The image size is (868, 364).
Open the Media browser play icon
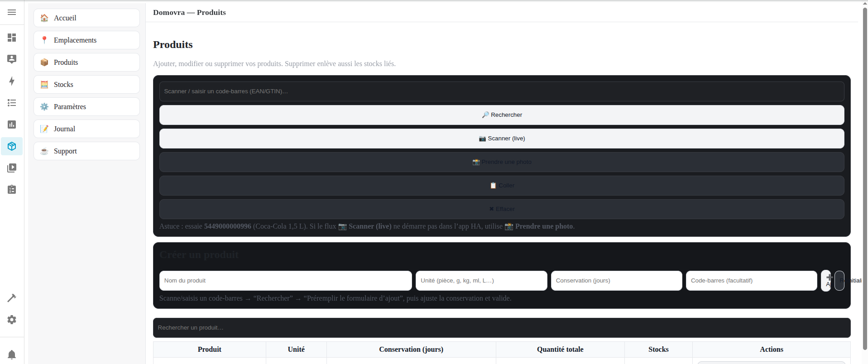pos(12,168)
